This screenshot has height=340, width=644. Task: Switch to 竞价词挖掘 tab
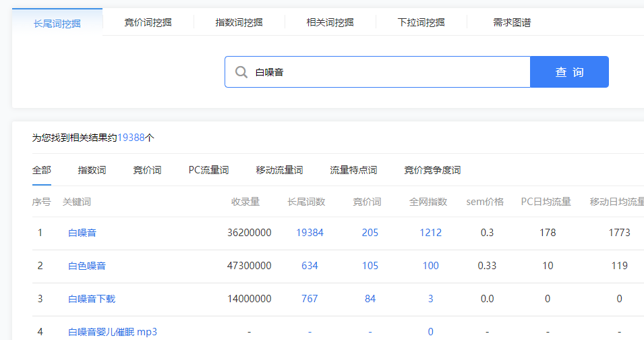click(x=148, y=22)
